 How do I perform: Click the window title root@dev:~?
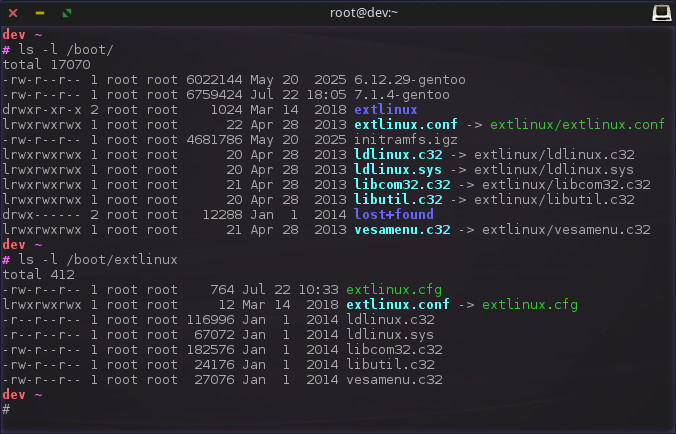tap(363, 13)
